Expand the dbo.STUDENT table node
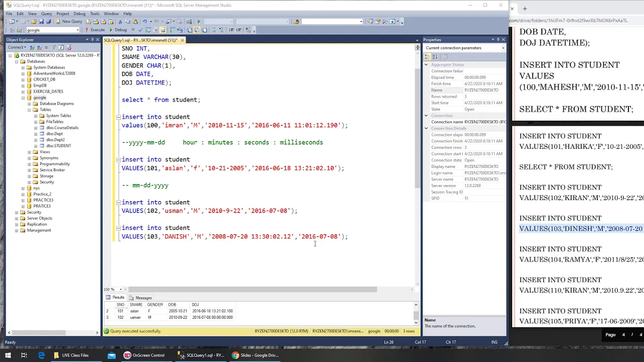The width and height of the screenshot is (644, 362). 36,146
